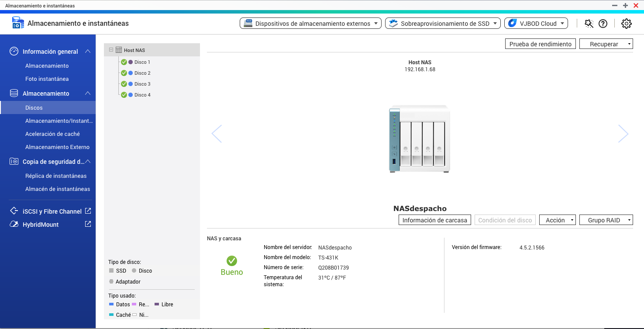Collapse the Host NAS tree node
644x329 pixels.
point(111,50)
